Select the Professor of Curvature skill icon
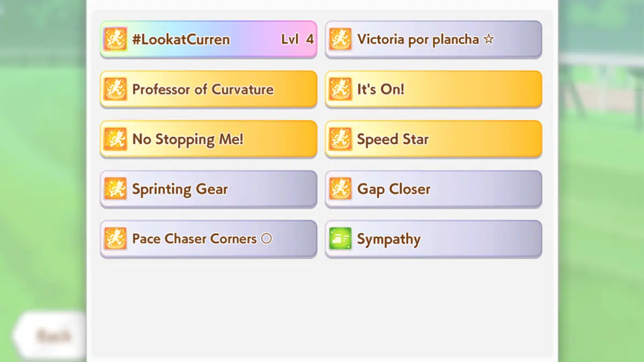This screenshot has width=644, height=362. (116, 89)
